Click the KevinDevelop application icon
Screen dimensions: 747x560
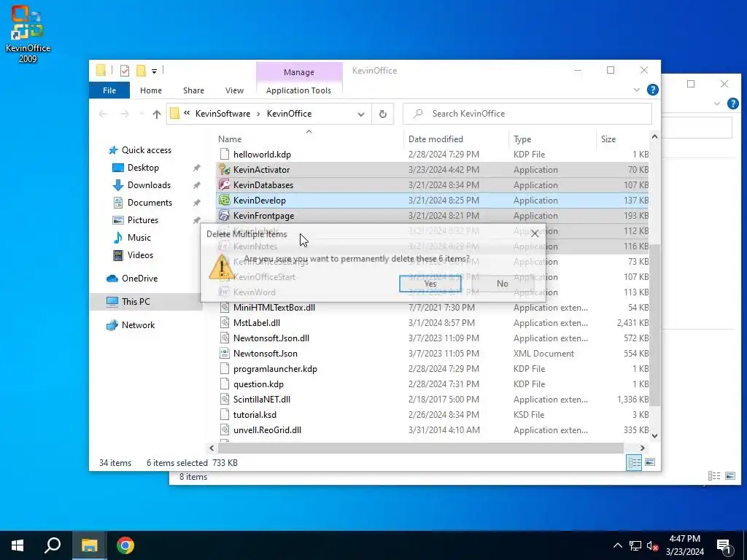click(225, 200)
